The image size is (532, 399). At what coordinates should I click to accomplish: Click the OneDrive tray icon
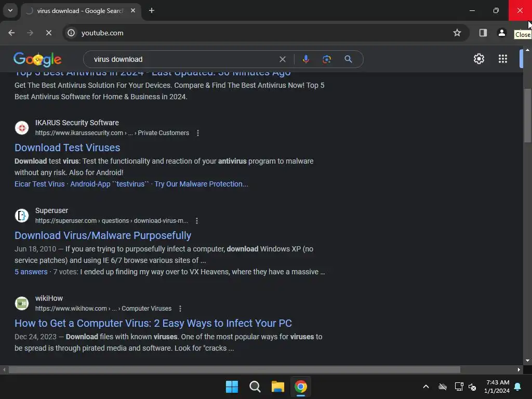443,387
